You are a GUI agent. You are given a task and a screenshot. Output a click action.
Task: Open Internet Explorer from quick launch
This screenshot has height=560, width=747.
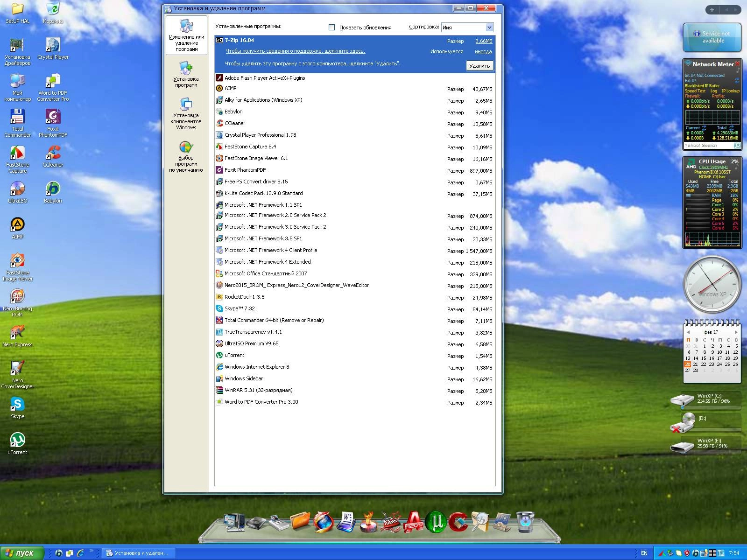80,553
